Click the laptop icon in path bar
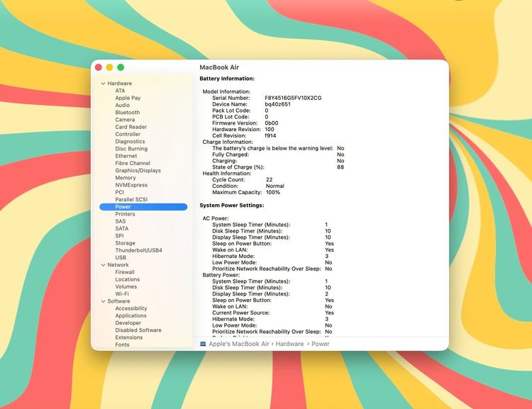532x409 pixels. click(x=203, y=344)
